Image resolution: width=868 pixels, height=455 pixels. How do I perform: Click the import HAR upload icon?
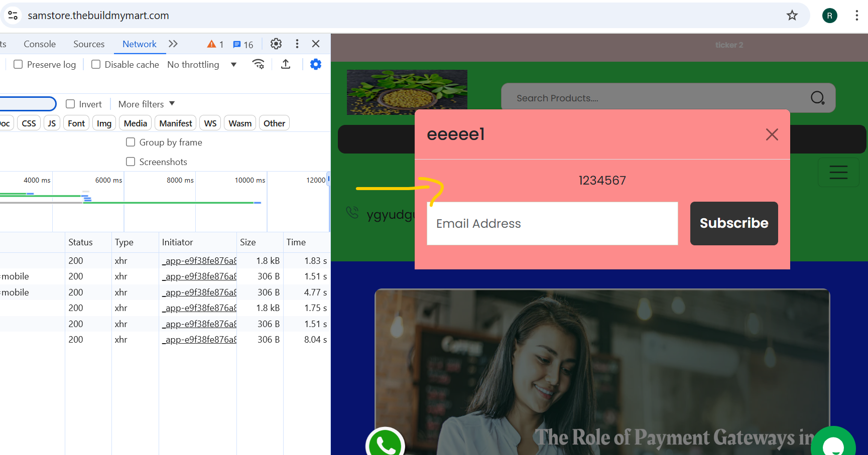(x=286, y=64)
